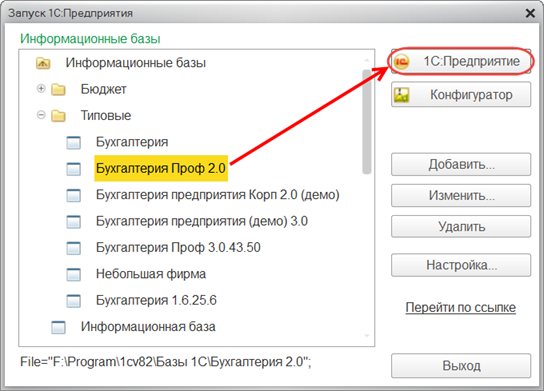This screenshot has width=544, height=391.
Task: Click icon of Бухгалтерия Проф 3.0.43.50
Action: point(74,248)
